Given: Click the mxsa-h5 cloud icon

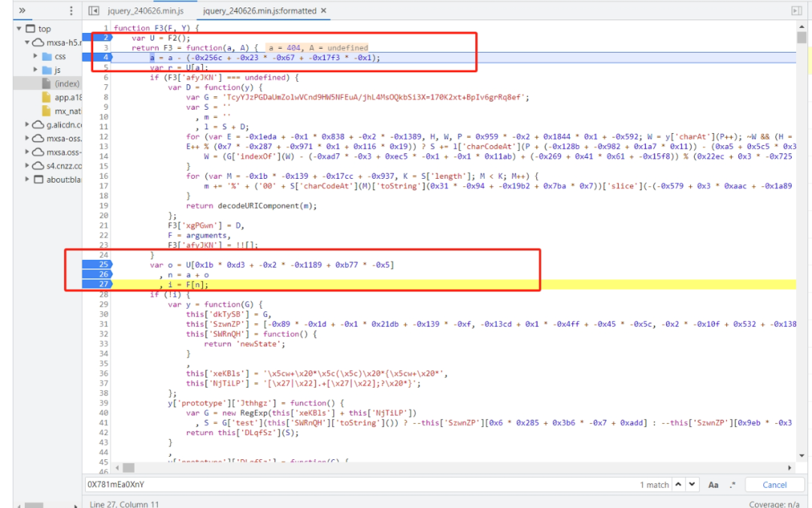Looking at the screenshot, I should [x=38, y=43].
